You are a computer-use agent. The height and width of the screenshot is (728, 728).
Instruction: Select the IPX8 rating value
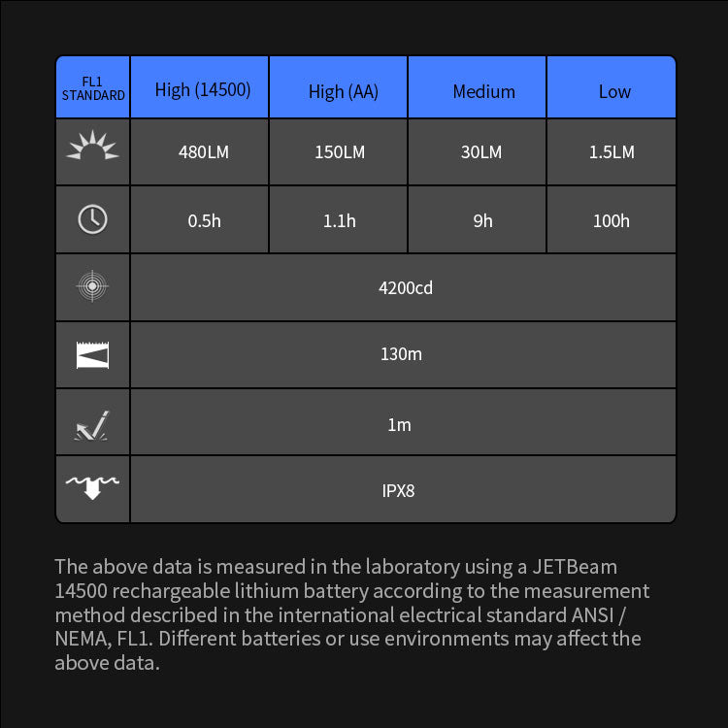click(x=398, y=490)
